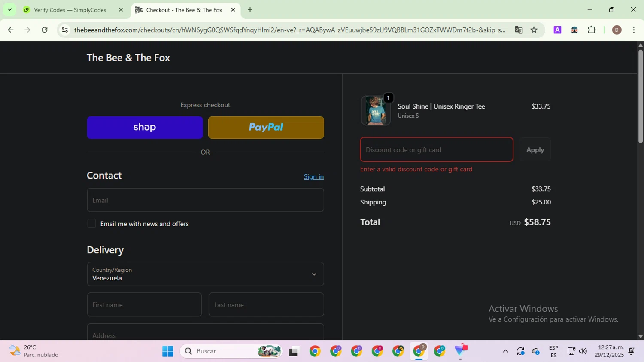The width and height of the screenshot is (644, 362).
Task: Click the Total $58.75 amount
Action: click(x=537, y=222)
